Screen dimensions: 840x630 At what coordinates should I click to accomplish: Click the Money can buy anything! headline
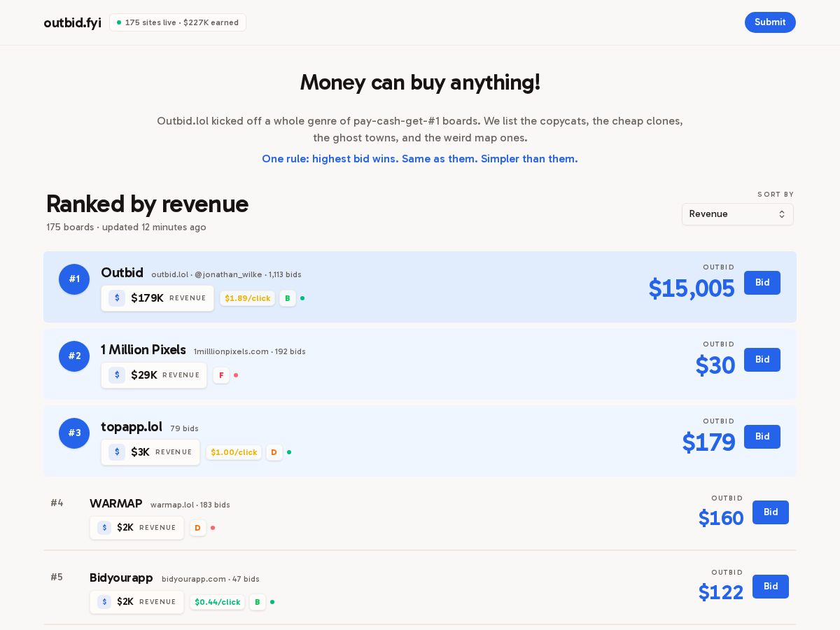pos(420,83)
